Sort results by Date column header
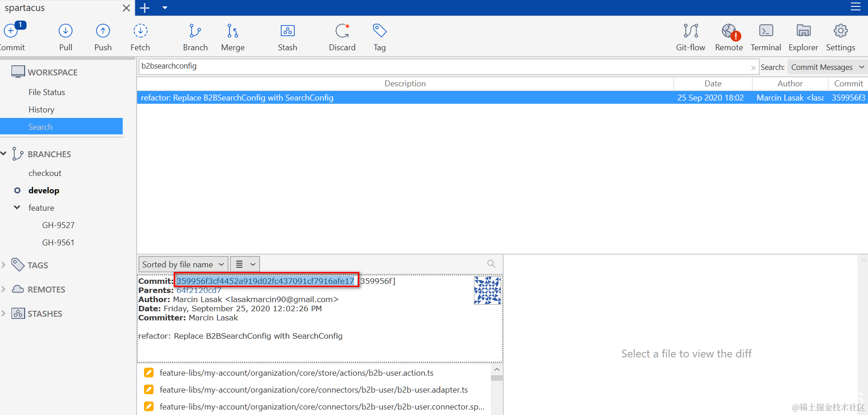868x415 pixels. pos(713,84)
